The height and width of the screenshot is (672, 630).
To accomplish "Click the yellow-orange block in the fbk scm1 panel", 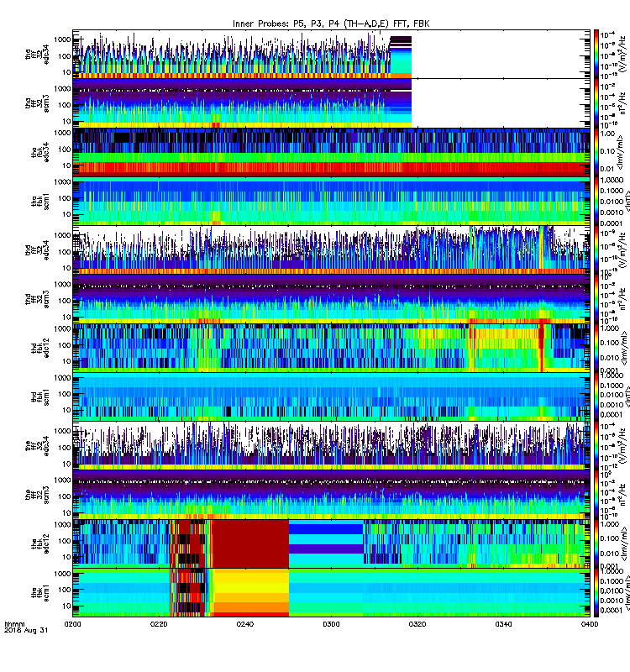I will [251, 593].
